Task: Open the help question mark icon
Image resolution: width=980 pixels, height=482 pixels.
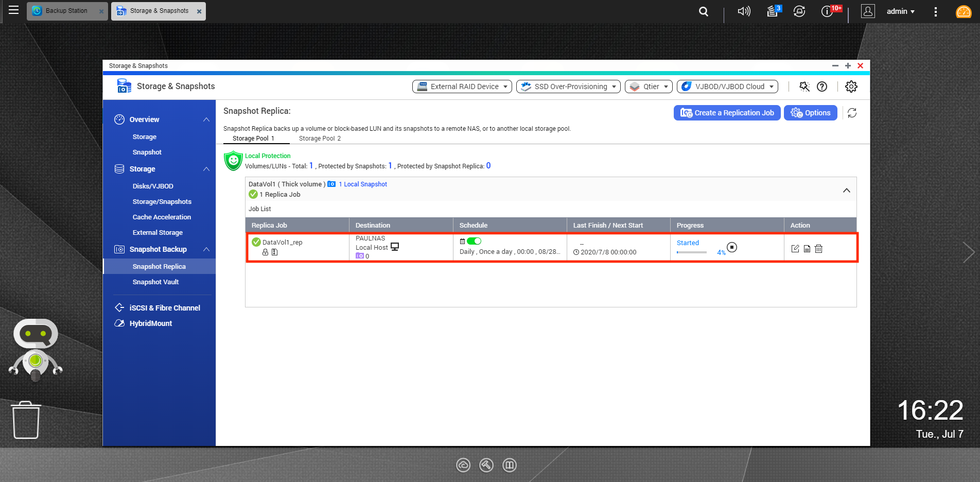Action: tap(822, 87)
